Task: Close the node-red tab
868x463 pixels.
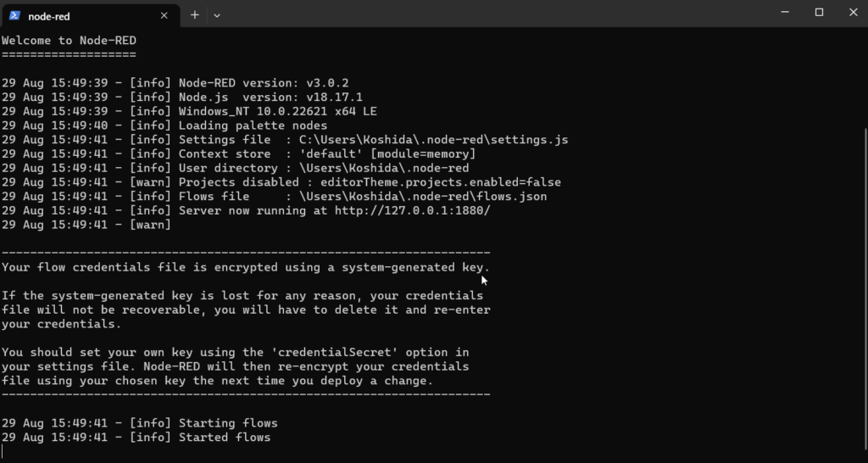Action: pyautogui.click(x=164, y=14)
